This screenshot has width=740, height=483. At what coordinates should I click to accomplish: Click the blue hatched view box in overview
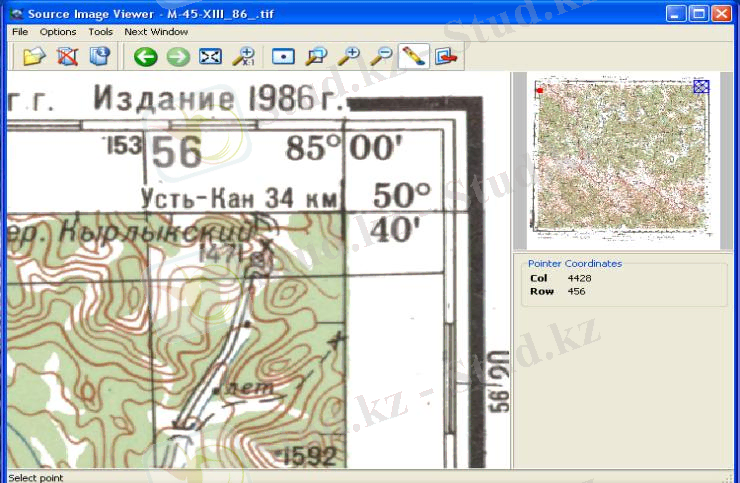701,87
